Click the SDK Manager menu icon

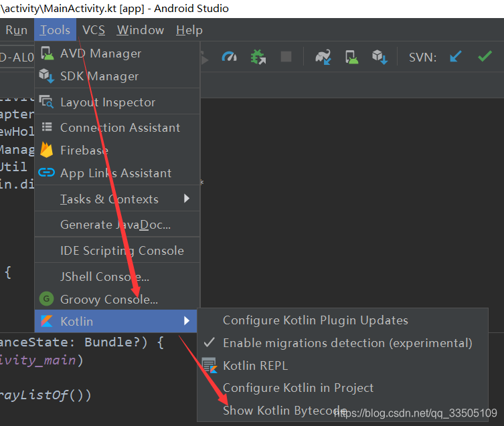click(47, 76)
